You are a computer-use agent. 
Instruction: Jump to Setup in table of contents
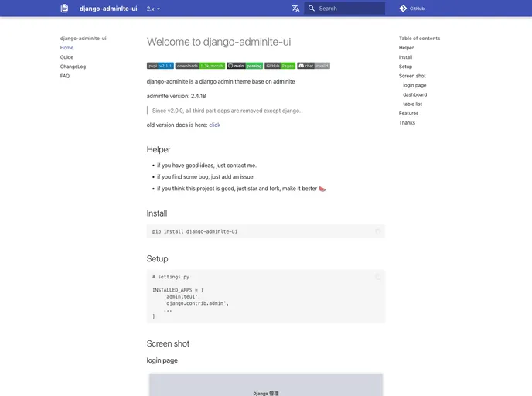click(405, 67)
